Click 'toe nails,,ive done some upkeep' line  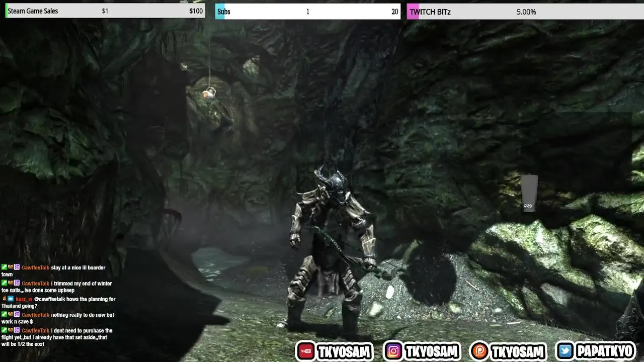(x=38, y=290)
